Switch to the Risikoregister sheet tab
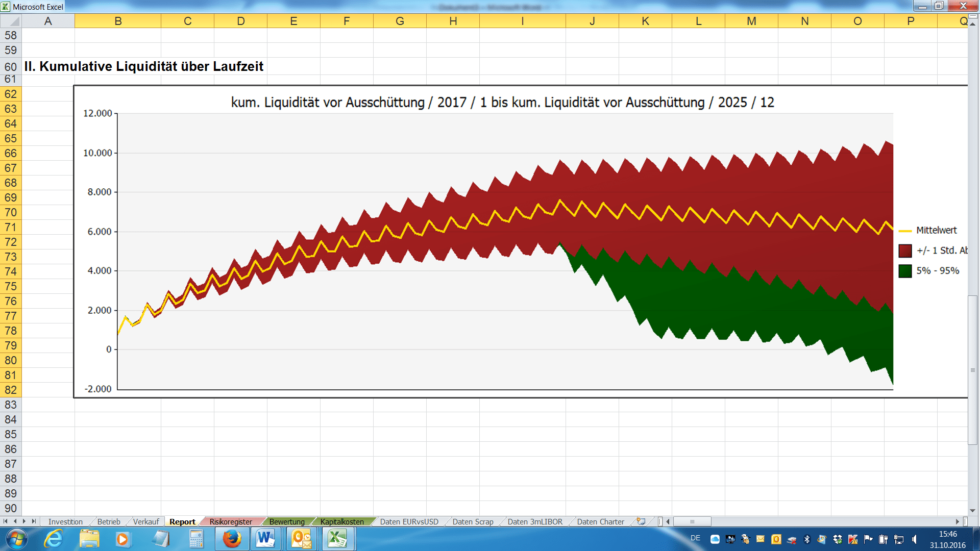Screen dimensions: 980x551 coord(231,521)
